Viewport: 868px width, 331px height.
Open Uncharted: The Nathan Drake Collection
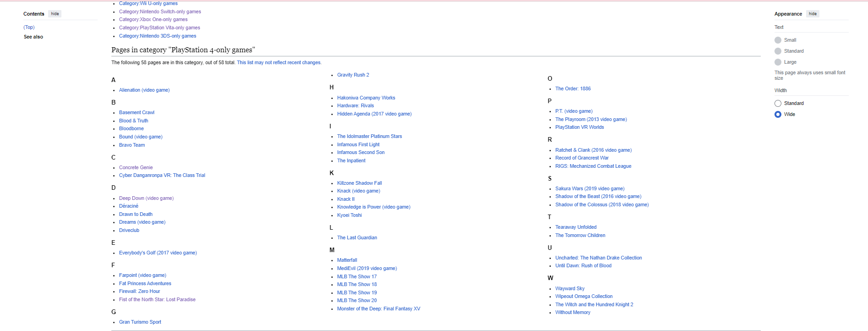pos(599,258)
